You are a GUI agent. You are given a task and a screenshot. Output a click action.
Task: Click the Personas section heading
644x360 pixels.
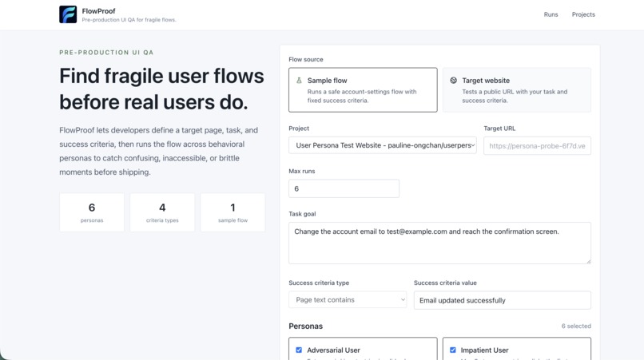click(305, 326)
